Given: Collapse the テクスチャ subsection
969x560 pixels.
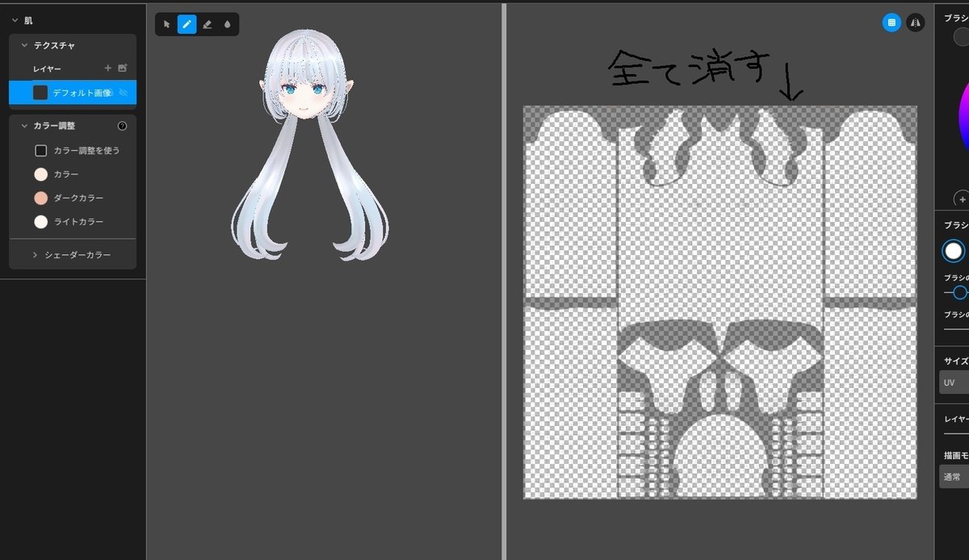Looking at the screenshot, I should 23,45.
